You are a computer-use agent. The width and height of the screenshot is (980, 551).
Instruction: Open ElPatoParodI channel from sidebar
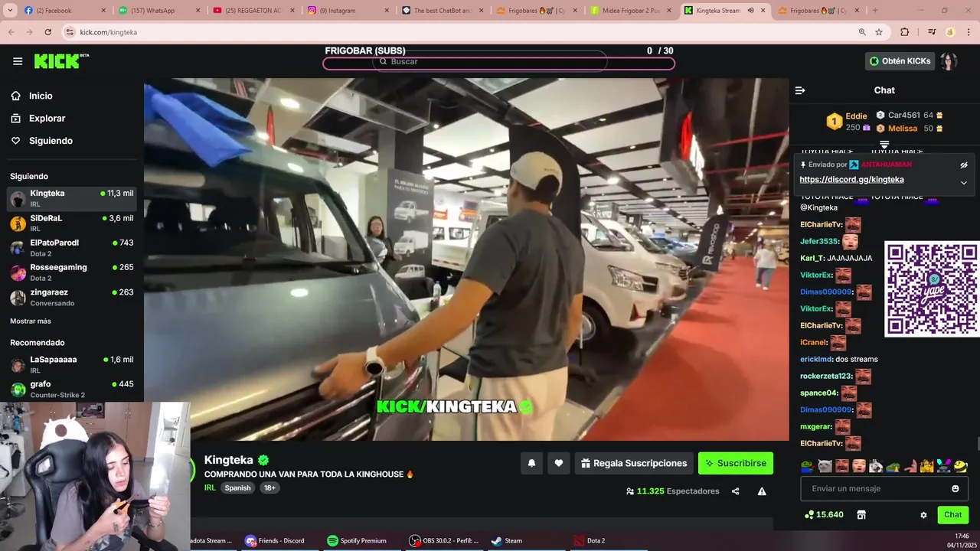72,247
